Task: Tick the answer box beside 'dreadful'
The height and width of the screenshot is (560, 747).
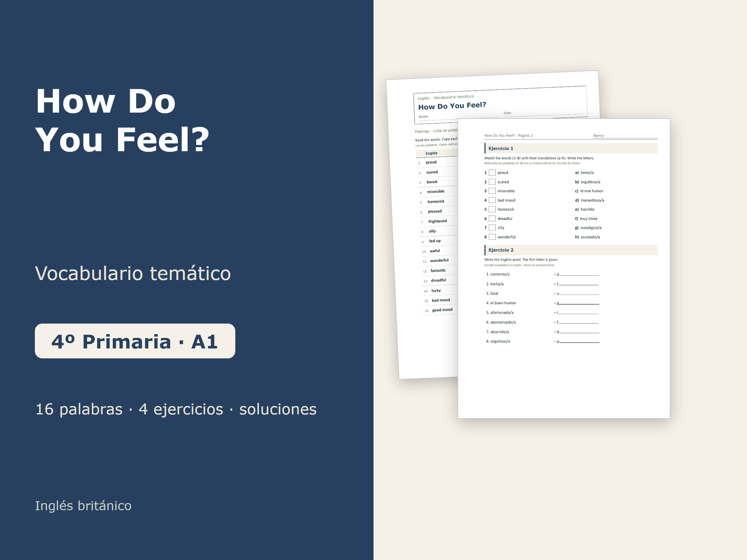Action: point(492,218)
